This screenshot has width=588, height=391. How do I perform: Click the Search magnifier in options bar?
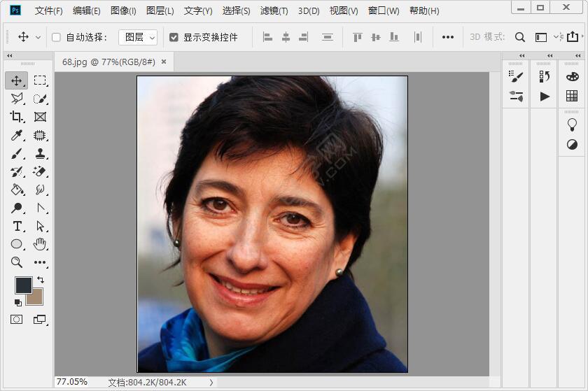pos(519,37)
